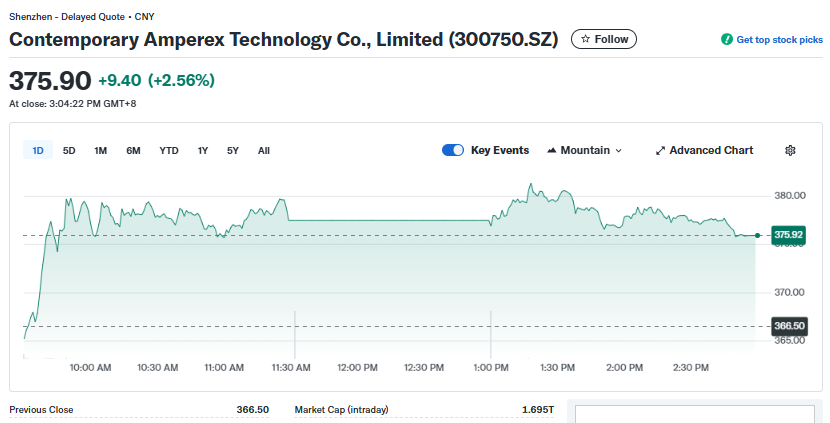830x423 pixels.
Task: Click the green top stock picks badge icon
Action: (x=727, y=40)
